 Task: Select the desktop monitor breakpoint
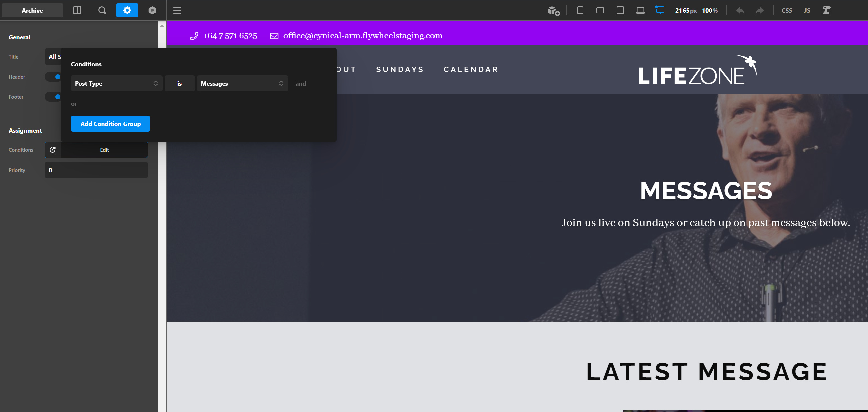point(660,10)
